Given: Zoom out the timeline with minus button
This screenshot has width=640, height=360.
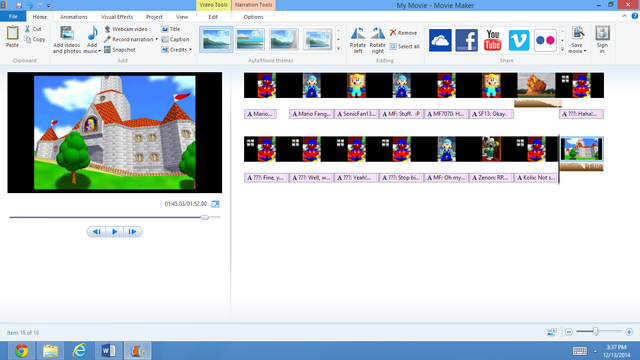Looking at the screenshot, I should pos(569,332).
